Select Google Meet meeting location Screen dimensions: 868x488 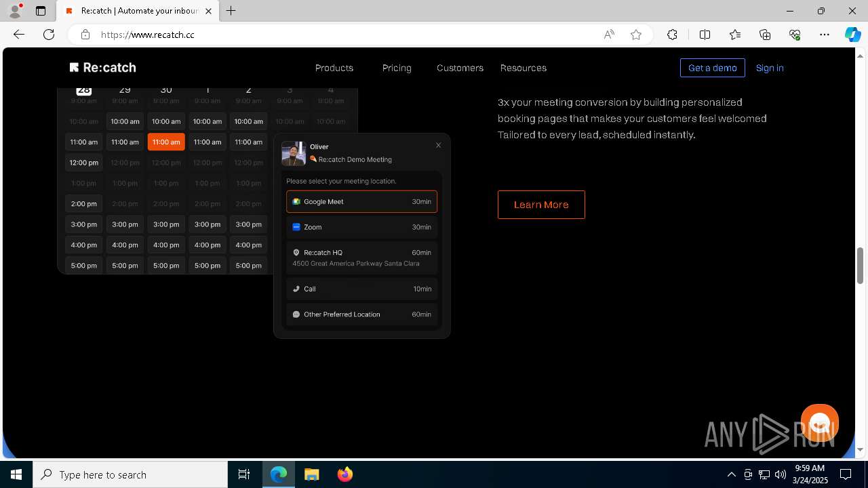coord(361,201)
